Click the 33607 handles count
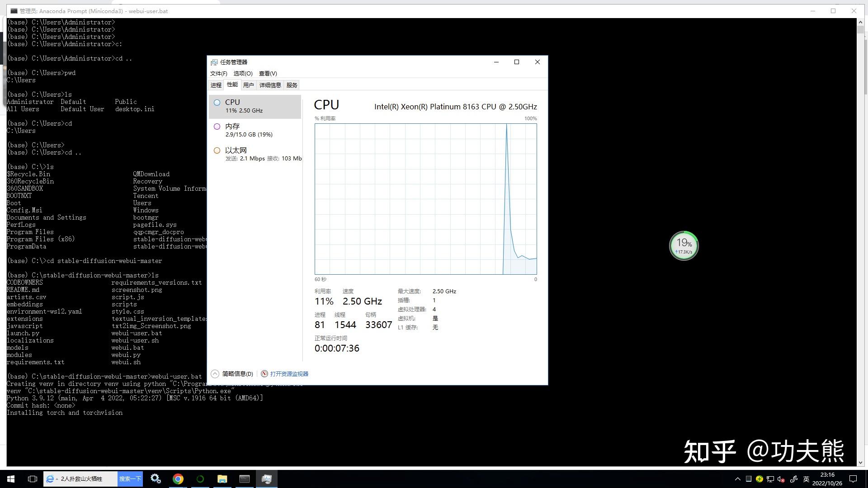This screenshot has height=488, width=868. coord(379,325)
